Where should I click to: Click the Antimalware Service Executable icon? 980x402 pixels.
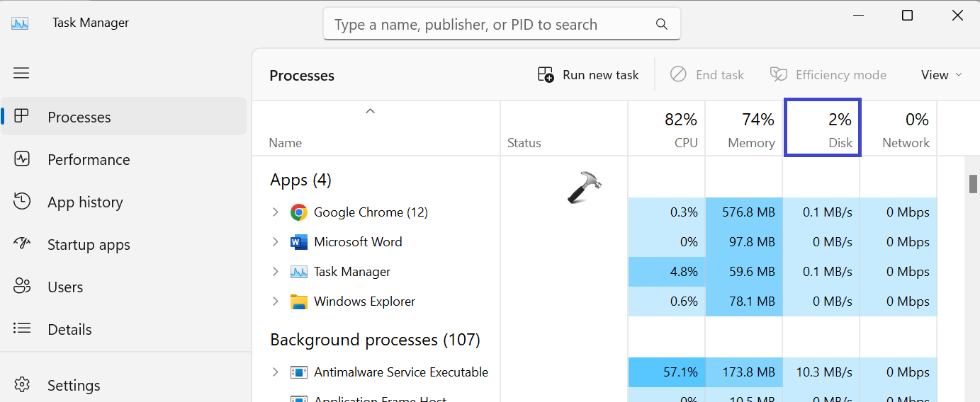coord(299,372)
